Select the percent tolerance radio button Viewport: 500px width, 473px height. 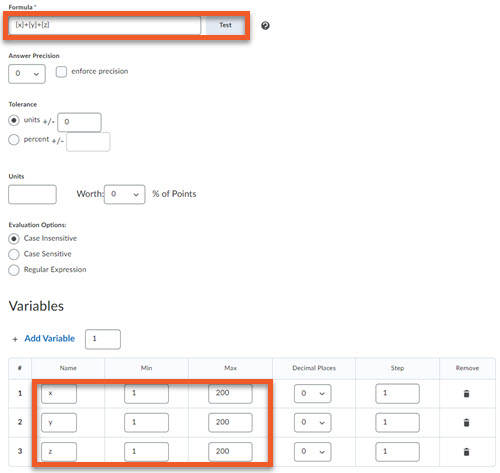[x=14, y=140]
